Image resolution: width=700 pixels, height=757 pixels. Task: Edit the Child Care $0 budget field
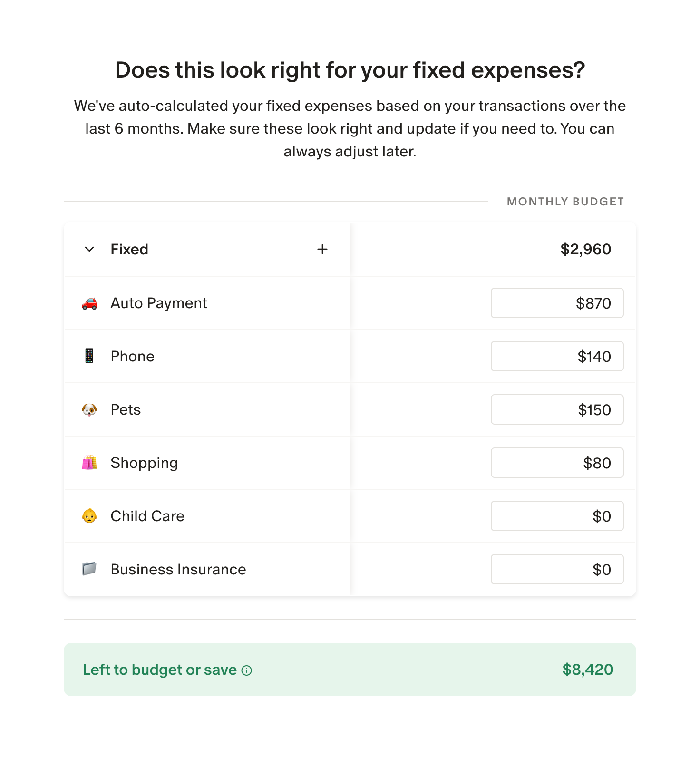coord(557,516)
